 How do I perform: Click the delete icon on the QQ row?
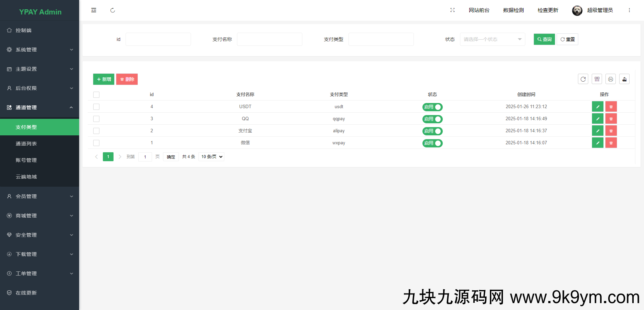tap(611, 118)
